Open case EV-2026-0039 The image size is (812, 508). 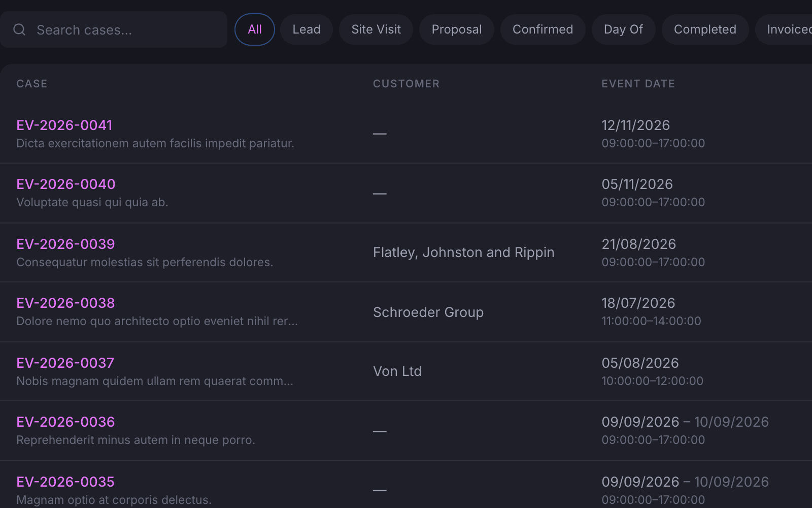[66, 244]
